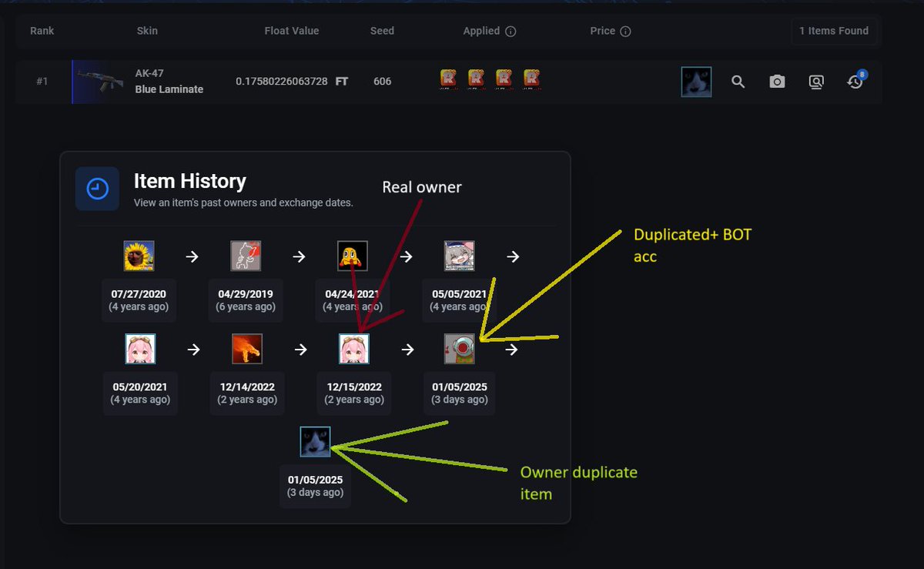The image size is (924, 569).
Task: Click the Item History clock icon
Action: point(97,189)
